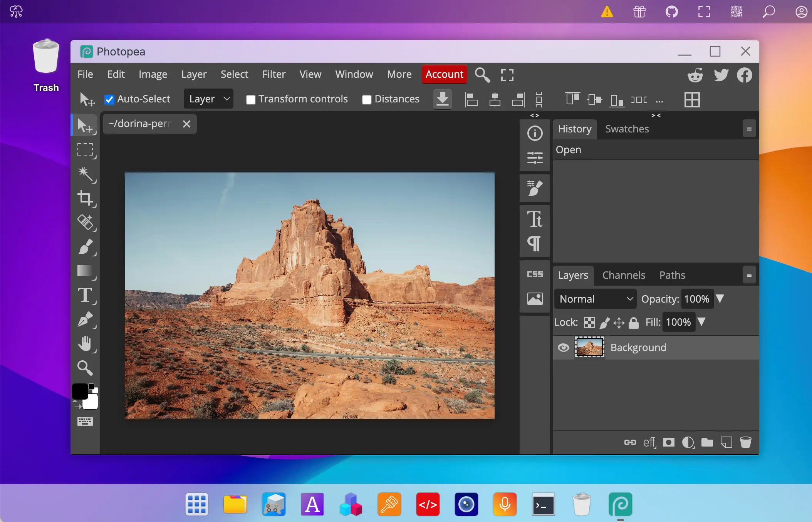The height and width of the screenshot is (522, 812).
Task: Select the Hand tool
Action: pyautogui.click(x=86, y=343)
